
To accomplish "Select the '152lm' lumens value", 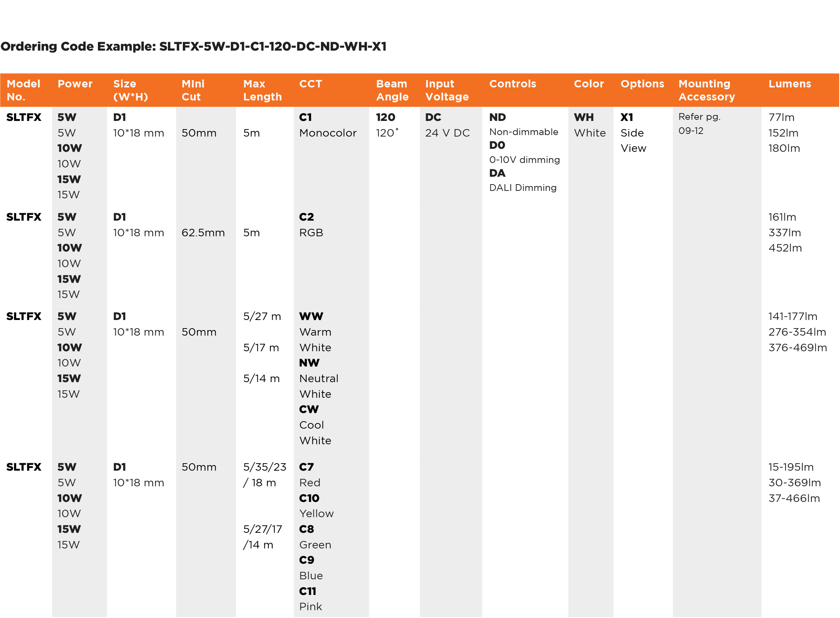I will 783,133.
